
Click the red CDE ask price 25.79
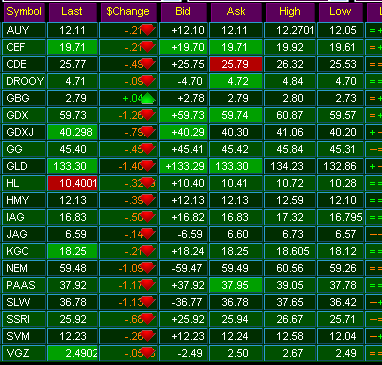(x=236, y=64)
